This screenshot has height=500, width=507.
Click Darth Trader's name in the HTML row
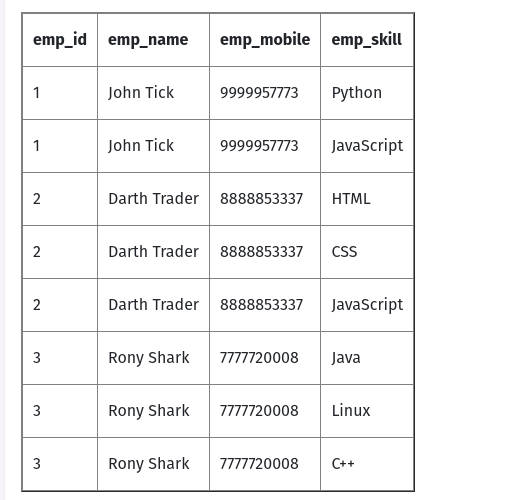tap(153, 199)
